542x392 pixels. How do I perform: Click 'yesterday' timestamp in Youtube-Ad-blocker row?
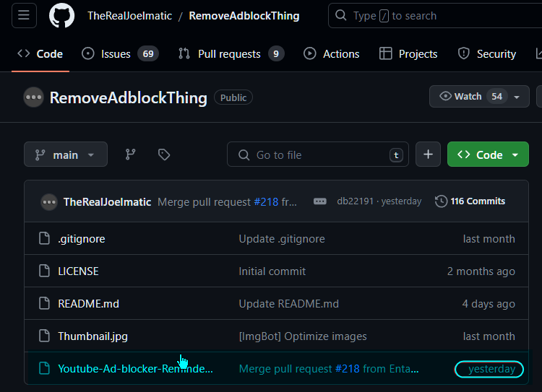pyautogui.click(x=491, y=368)
